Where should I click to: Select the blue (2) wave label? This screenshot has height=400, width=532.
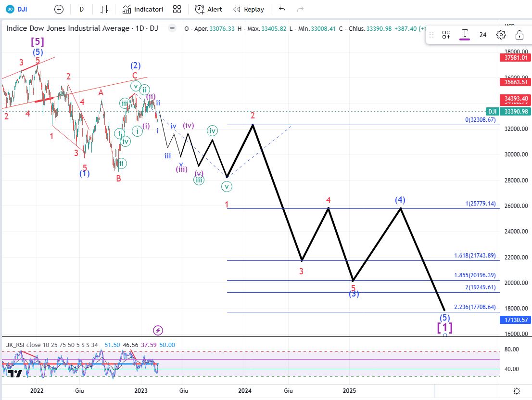pos(135,65)
